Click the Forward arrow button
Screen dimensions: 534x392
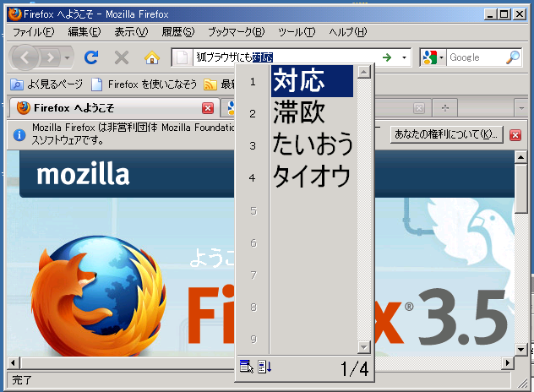pos(51,57)
